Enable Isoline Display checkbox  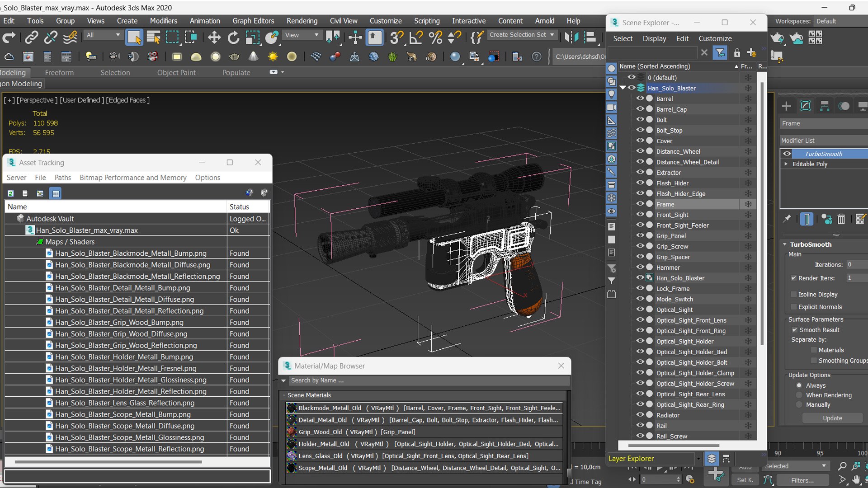click(793, 294)
